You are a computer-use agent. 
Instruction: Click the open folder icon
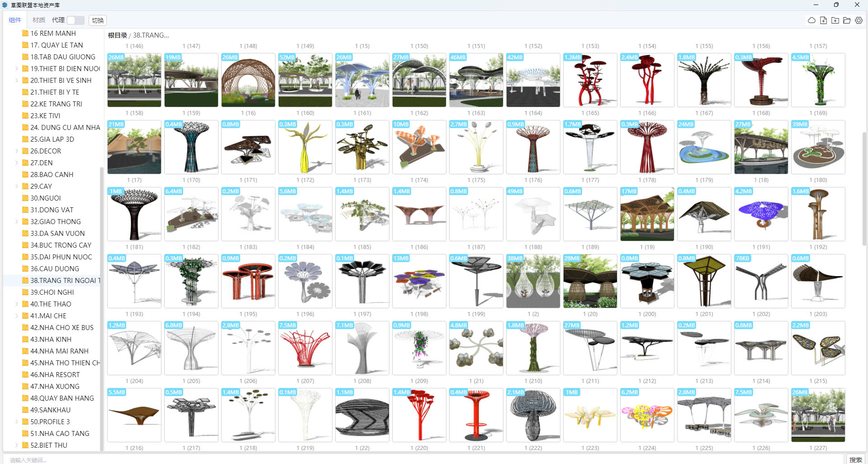click(847, 20)
